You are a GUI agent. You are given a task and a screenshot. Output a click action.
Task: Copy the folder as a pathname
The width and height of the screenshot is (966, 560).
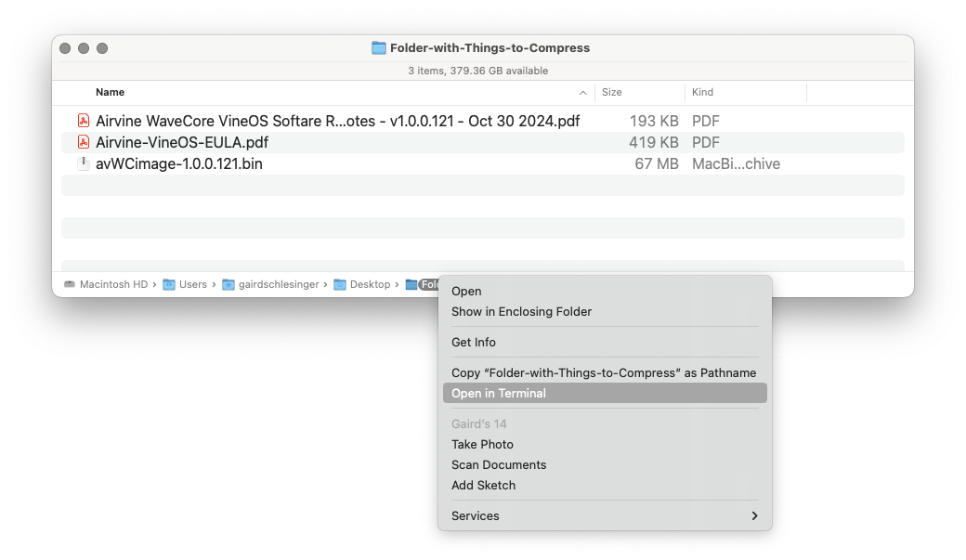click(604, 371)
